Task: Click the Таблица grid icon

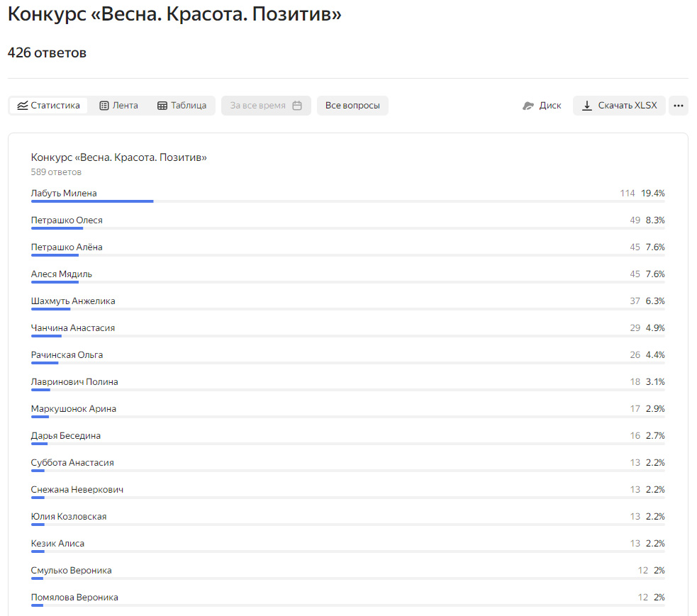Action: 162,106
